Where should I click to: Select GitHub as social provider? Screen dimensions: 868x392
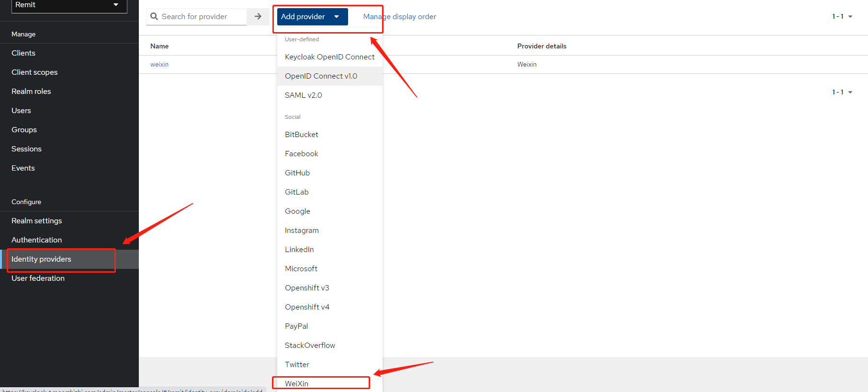pos(297,173)
